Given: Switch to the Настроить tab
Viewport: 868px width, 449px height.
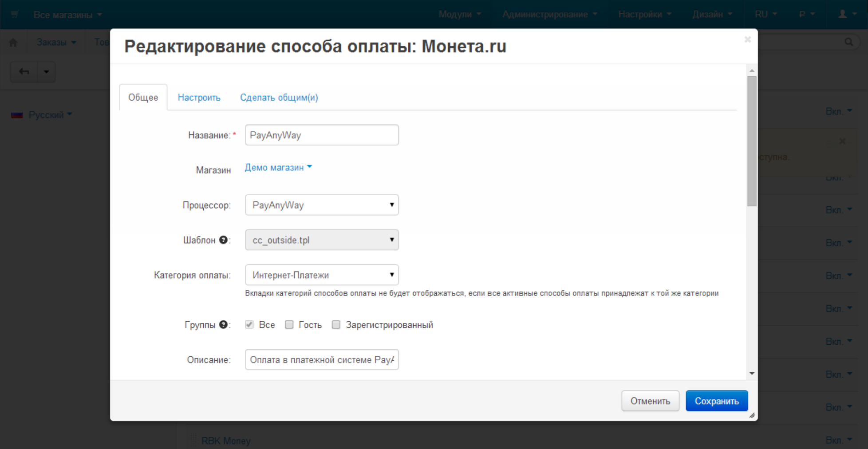Looking at the screenshot, I should 199,97.
